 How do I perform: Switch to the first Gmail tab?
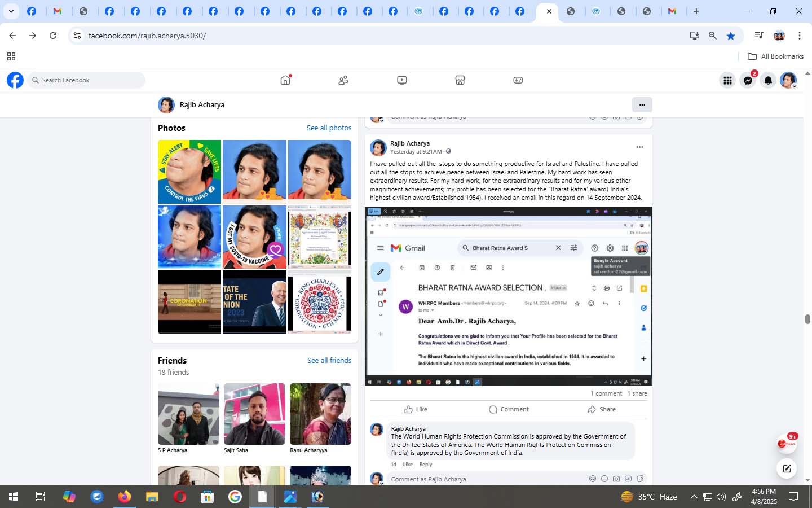coord(58,11)
